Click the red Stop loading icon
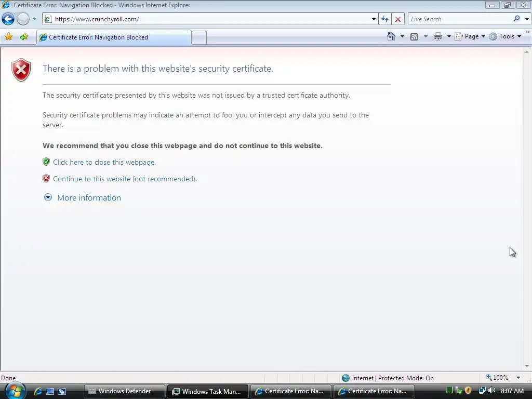This screenshot has height=399, width=532. click(x=398, y=19)
